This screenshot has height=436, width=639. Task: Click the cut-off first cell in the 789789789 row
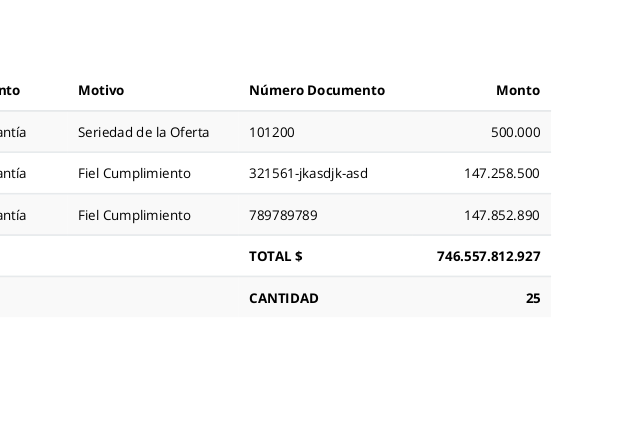[13, 215]
